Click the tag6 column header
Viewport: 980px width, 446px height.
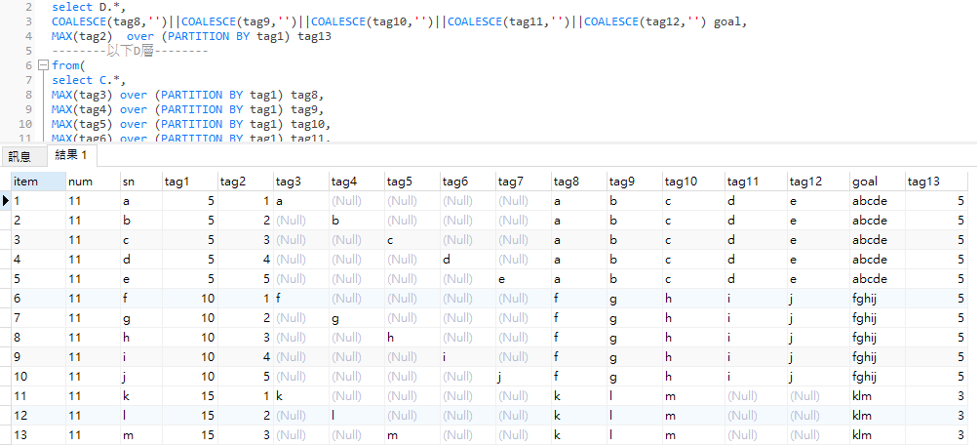tap(467, 182)
